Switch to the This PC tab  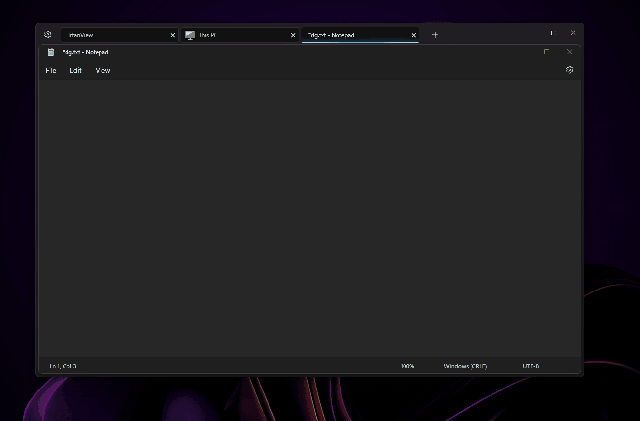coord(240,35)
